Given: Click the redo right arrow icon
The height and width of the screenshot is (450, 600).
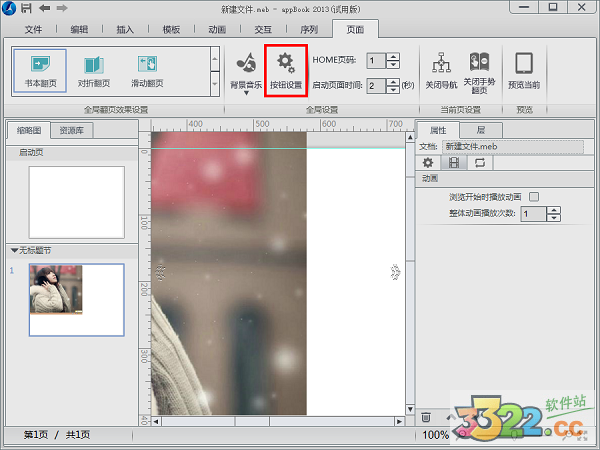Looking at the screenshot, I should point(62,8).
